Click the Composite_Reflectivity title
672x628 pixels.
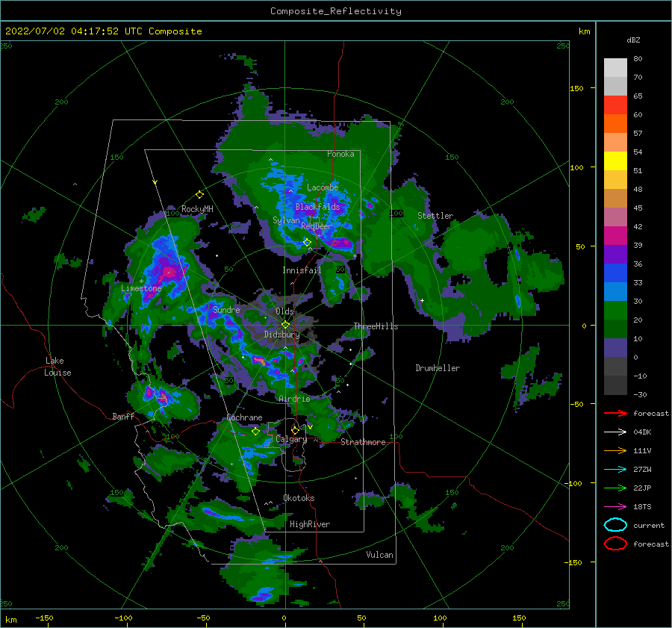pyautogui.click(x=336, y=11)
